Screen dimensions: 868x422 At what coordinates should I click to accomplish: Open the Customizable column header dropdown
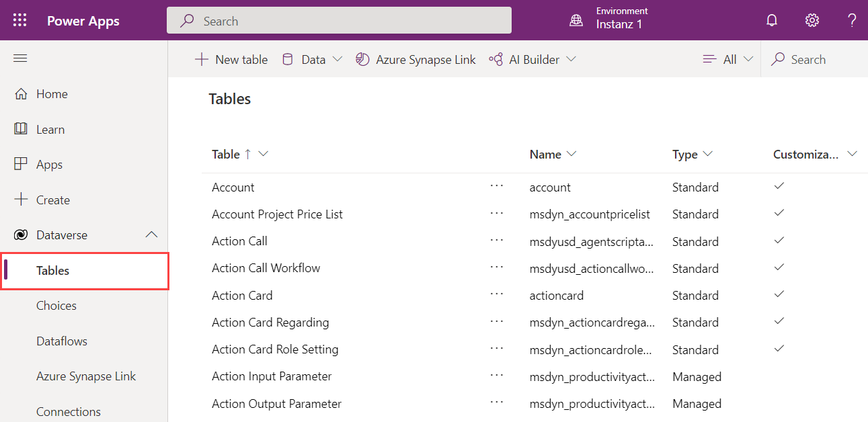click(853, 154)
